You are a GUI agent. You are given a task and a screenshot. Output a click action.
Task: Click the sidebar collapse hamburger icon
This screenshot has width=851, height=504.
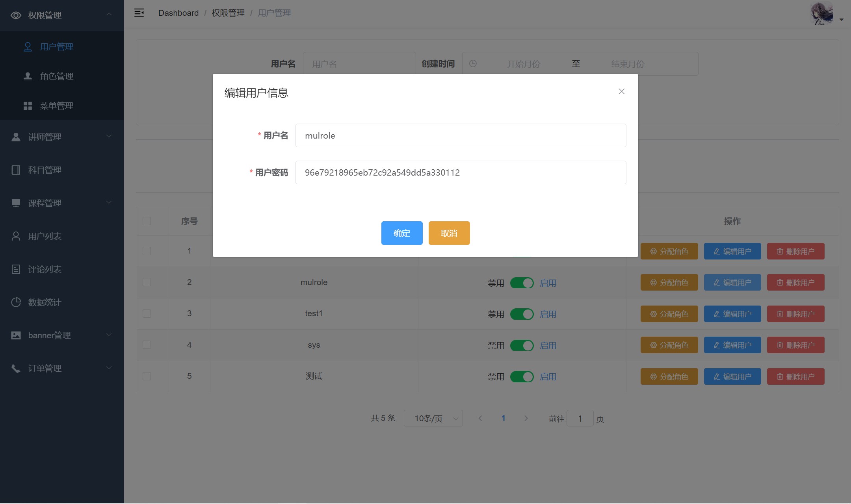tap(139, 13)
